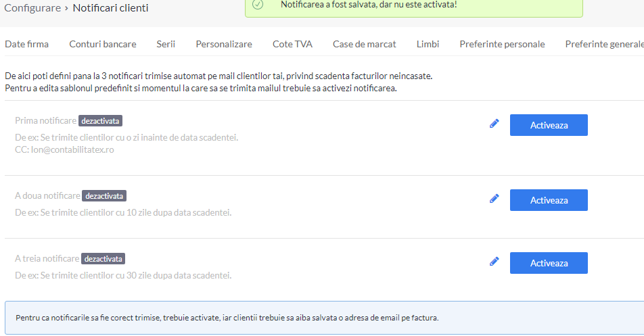Image resolution: width=644 pixels, height=336 pixels.
Task: Activate A doua notificare
Action: click(x=549, y=200)
